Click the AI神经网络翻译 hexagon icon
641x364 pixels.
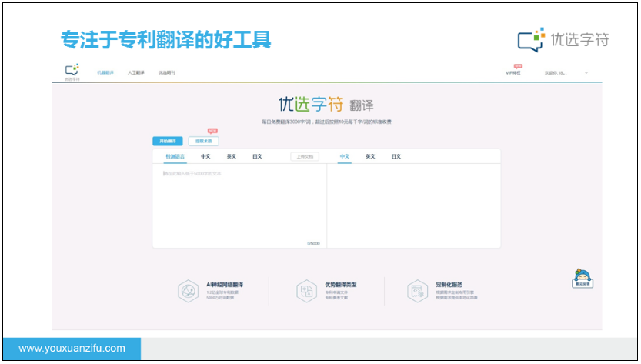[188, 291]
